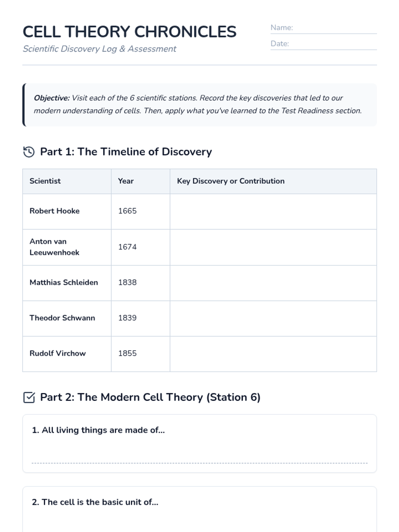Viewport: 399px width, 532px height.
Task: Click Anton van Leeuwenhoek's discovery cell
Action: point(273,247)
